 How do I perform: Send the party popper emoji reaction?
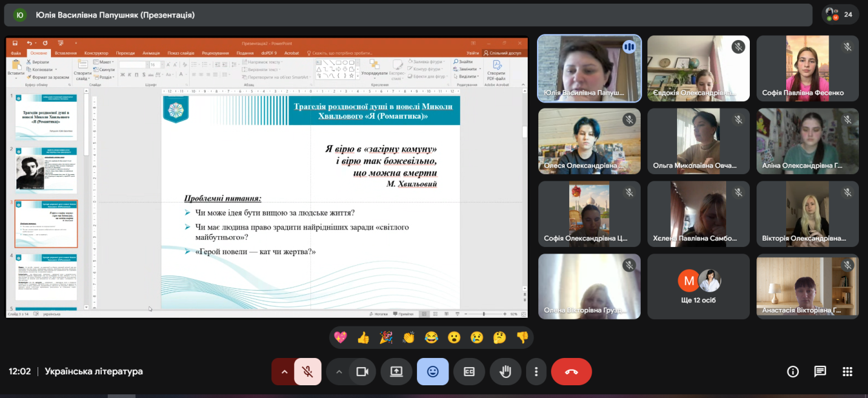tap(386, 337)
